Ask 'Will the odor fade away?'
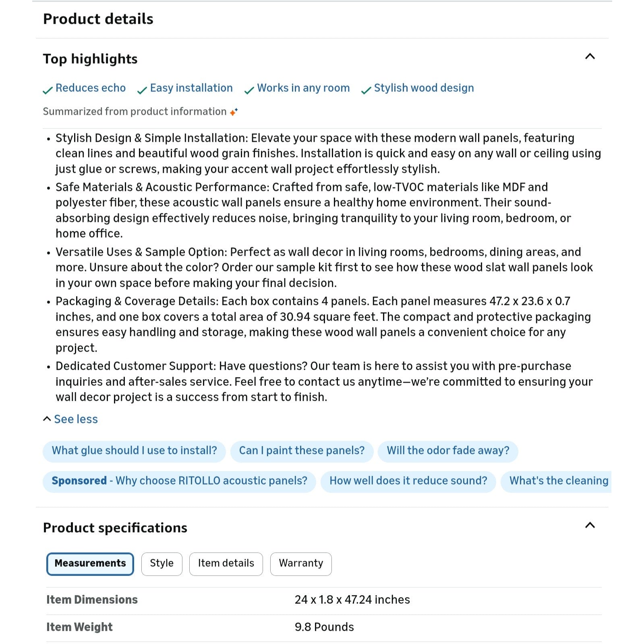Viewport: 644px width, 644px height. 448,451
